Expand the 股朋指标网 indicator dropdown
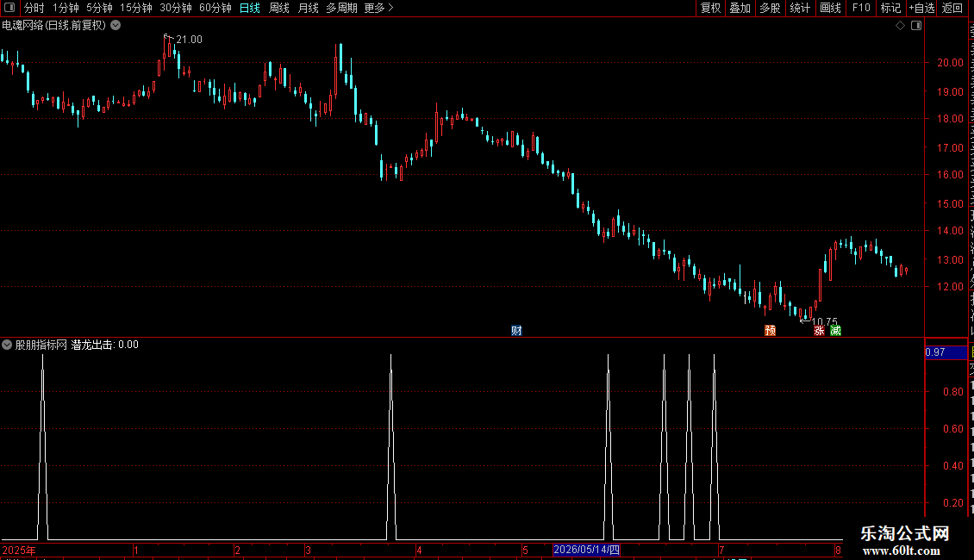 7,345
